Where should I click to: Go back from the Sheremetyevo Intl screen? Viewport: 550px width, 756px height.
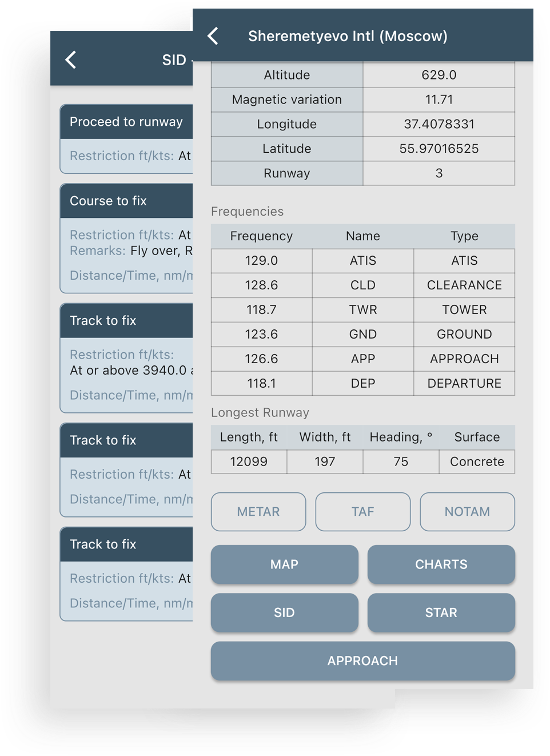[x=213, y=36]
